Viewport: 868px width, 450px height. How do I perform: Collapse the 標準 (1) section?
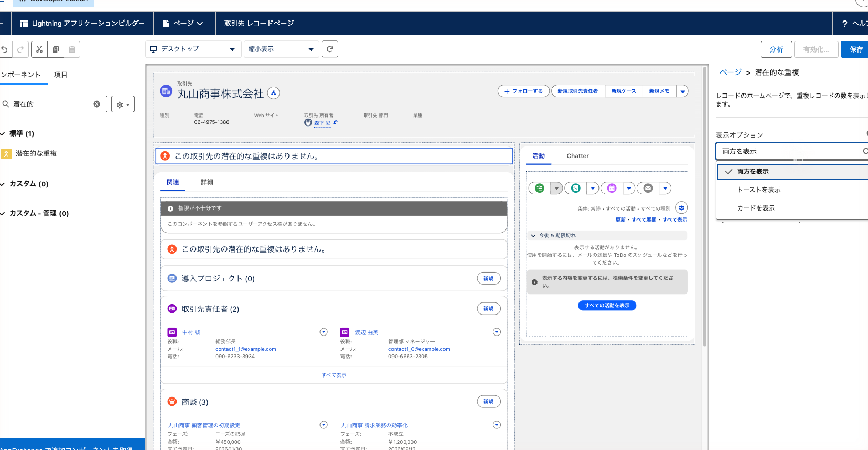[3, 133]
